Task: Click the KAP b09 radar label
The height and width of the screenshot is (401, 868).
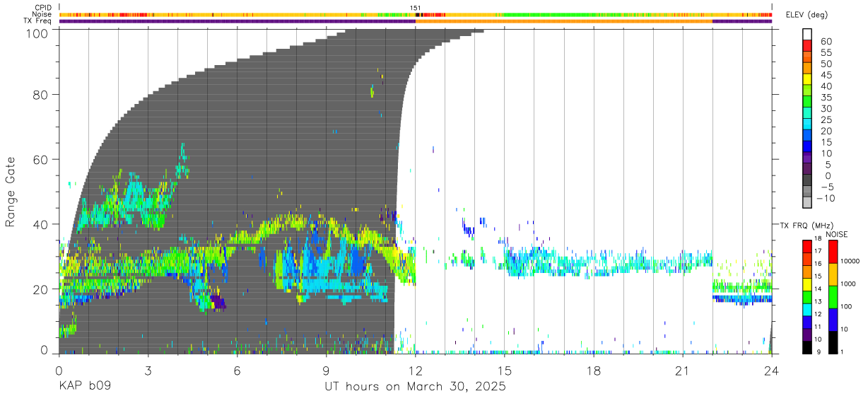Action: 84,387
